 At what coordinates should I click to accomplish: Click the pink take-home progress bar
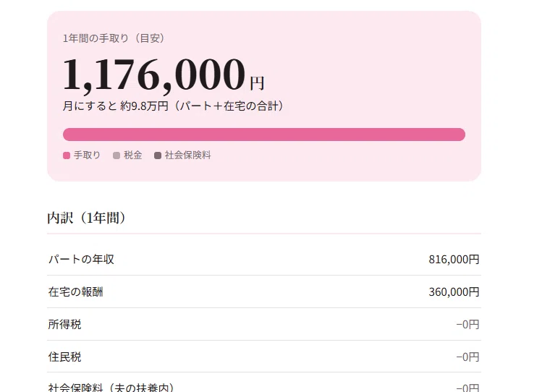point(264,135)
